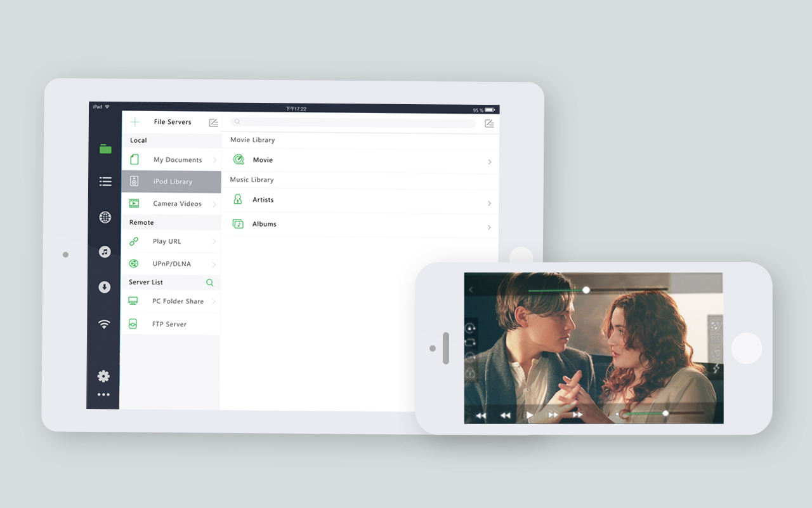The width and height of the screenshot is (812, 508).
Task: Open the settings gear in the sidebar
Action: pyautogui.click(x=103, y=377)
